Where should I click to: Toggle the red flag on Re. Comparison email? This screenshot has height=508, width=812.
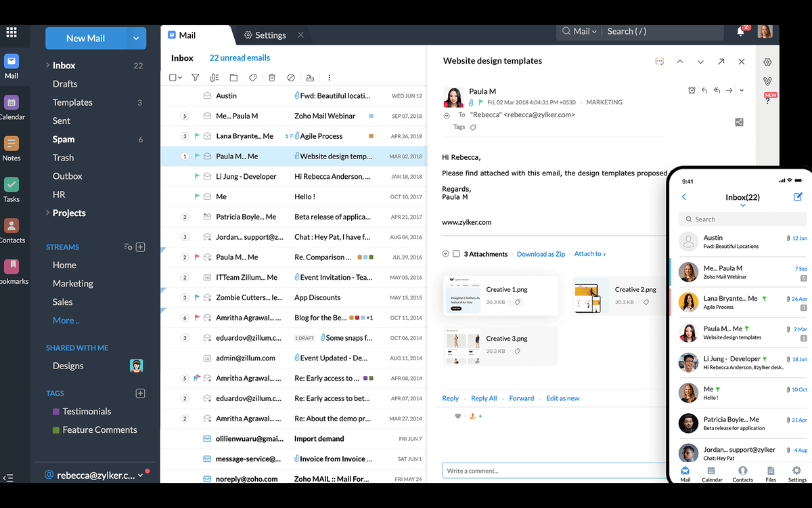(x=198, y=257)
